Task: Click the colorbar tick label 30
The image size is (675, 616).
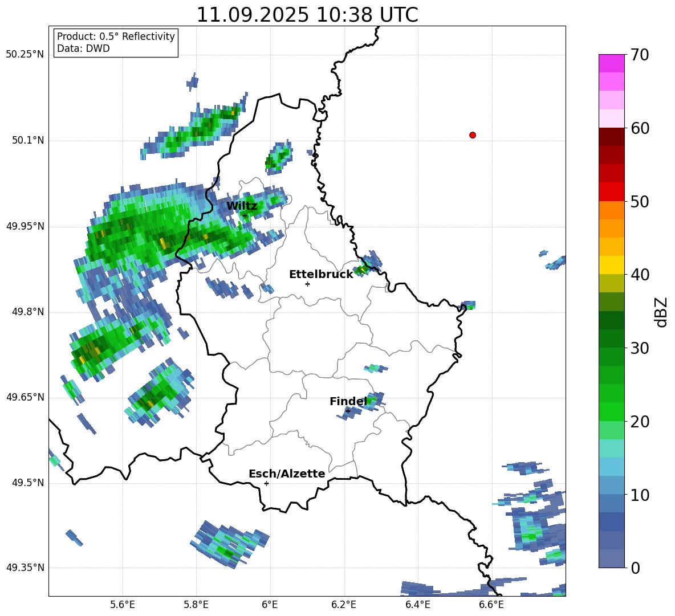Action: tap(639, 348)
